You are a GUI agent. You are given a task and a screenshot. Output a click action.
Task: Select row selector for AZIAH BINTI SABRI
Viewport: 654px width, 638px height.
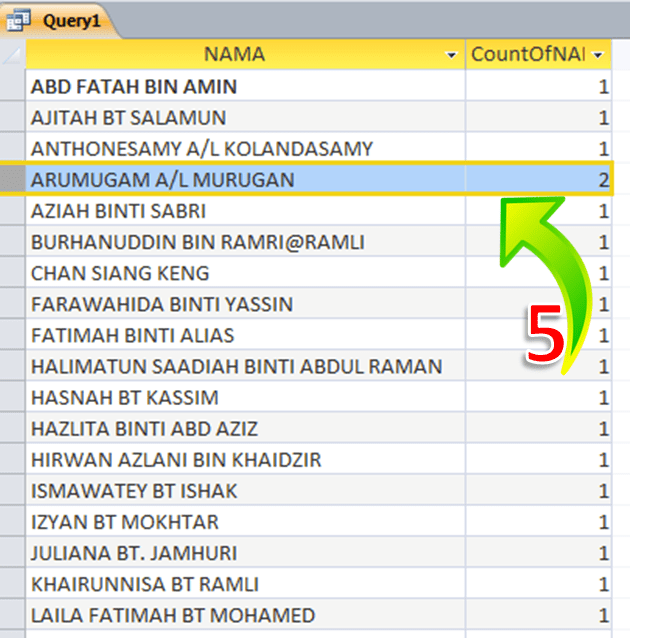(x=13, y=211)
